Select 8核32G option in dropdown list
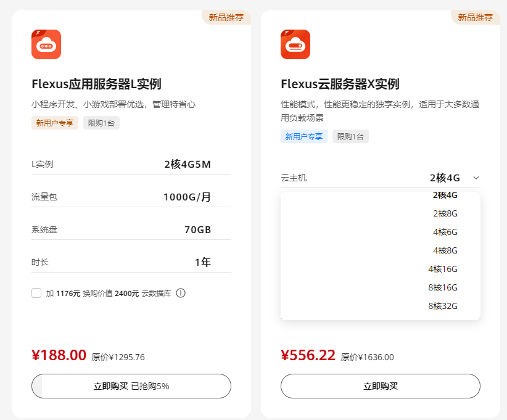The image size is (507, 420). point(443,305)
